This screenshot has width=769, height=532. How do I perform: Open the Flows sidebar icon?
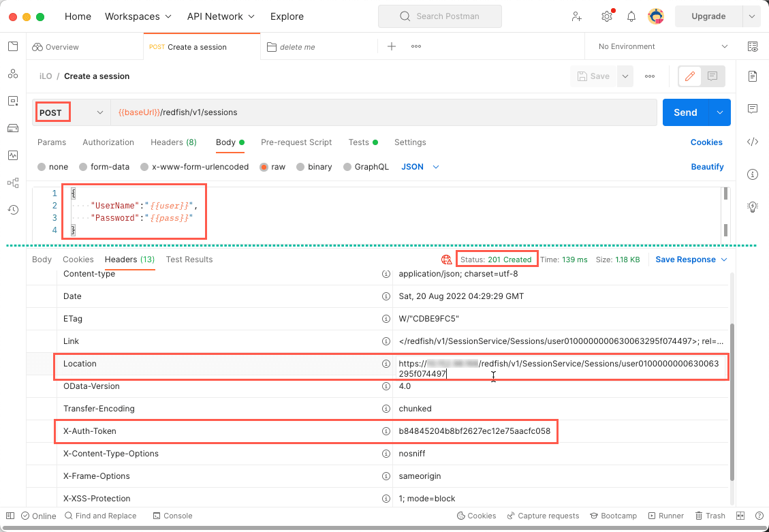13,183
